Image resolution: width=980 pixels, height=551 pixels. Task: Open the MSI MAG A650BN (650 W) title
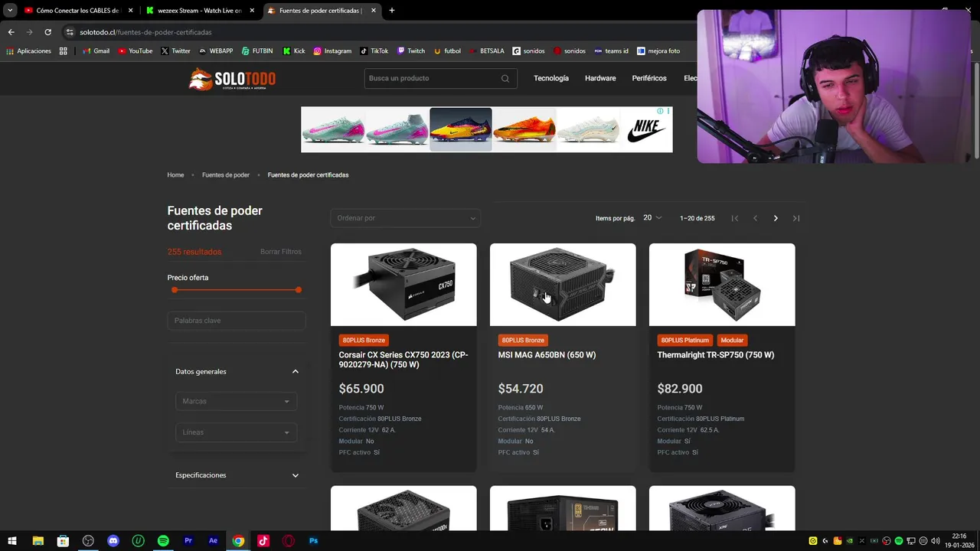547,355
